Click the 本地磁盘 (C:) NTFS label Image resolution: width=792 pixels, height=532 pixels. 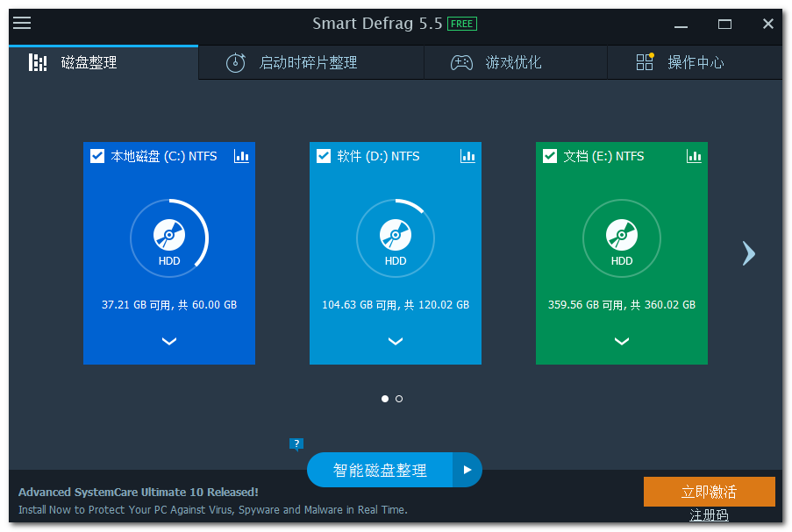(164, 157)
